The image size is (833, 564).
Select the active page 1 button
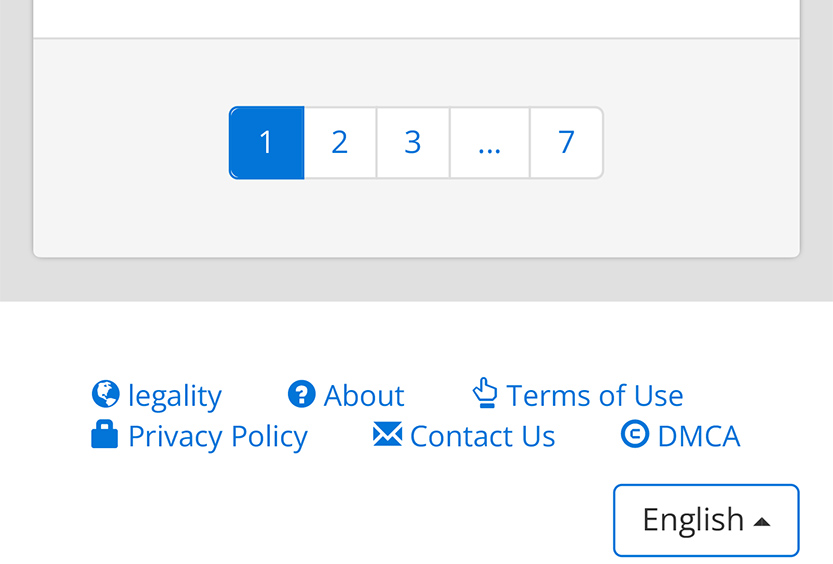(x=266, y=143)
